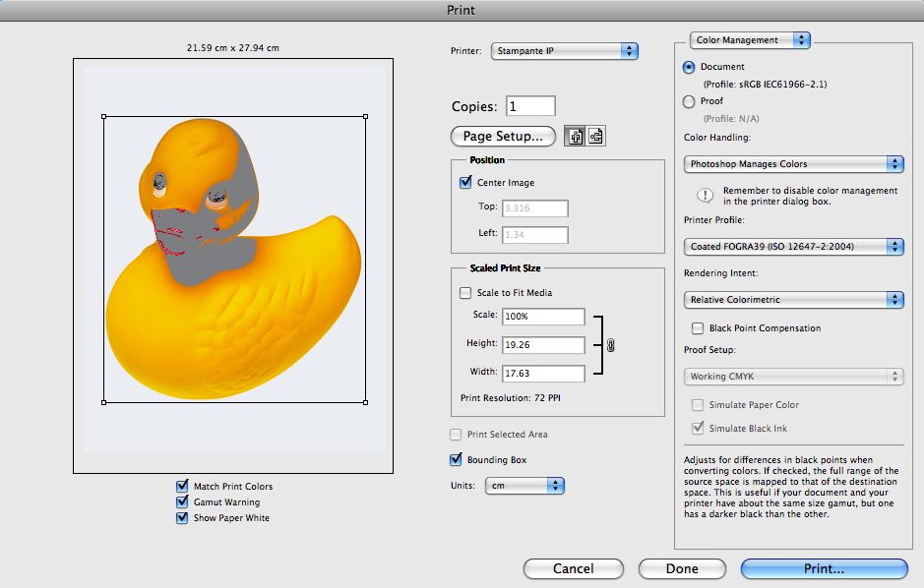Toggle Show Paper White checkbox
This screenshot has width=924, height=588.
[x=182, y=518]
